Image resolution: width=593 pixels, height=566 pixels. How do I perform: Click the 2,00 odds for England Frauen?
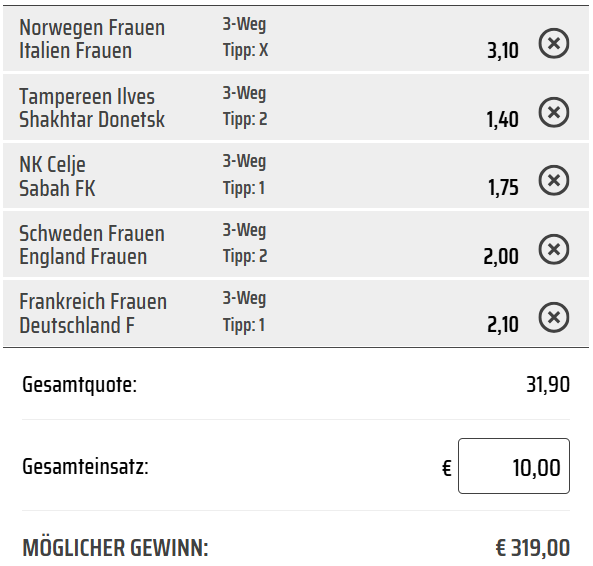[501, 256]
